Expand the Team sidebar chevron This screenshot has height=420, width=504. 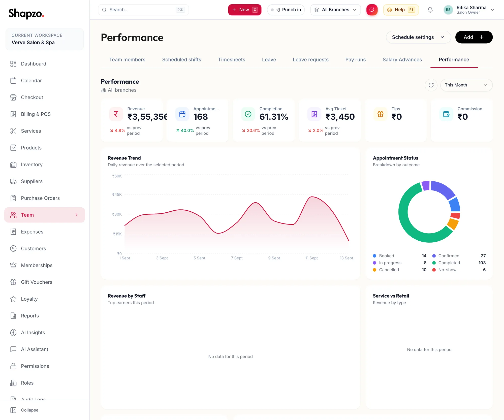pyautogui.click(x=77, y=215)
